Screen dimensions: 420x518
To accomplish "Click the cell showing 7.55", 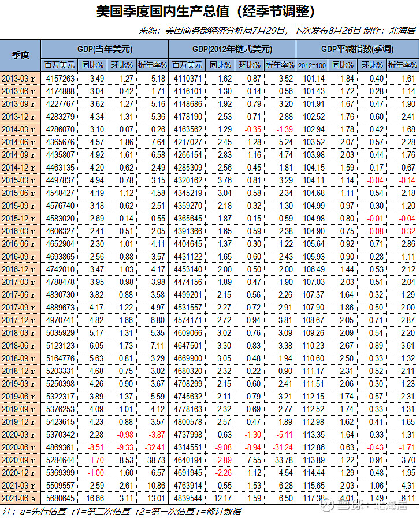I will [x=254, y=460].
